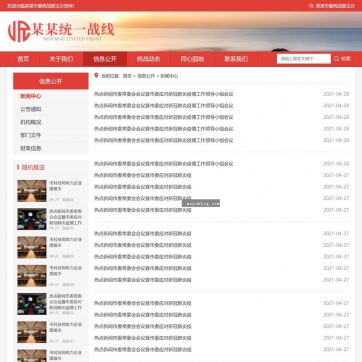
Task: Click the location pin icon before 当前位置
Action: pos(96,76)
